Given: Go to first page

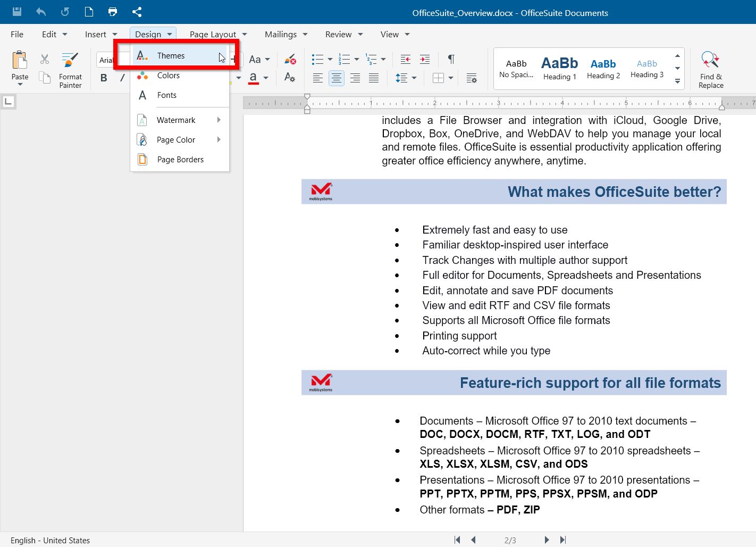Looking at the screenshot, I should (457, 540).
